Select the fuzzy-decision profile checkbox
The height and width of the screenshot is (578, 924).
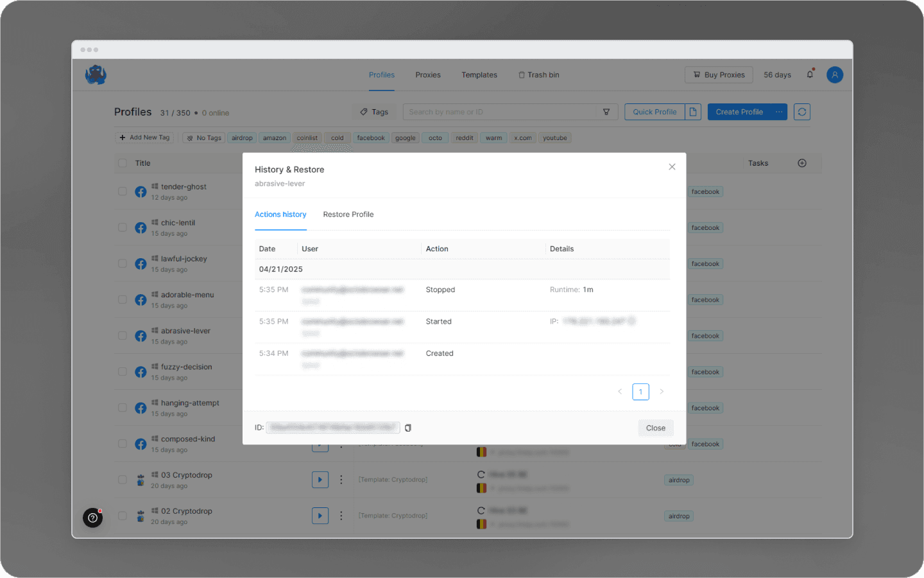(123, 371)
